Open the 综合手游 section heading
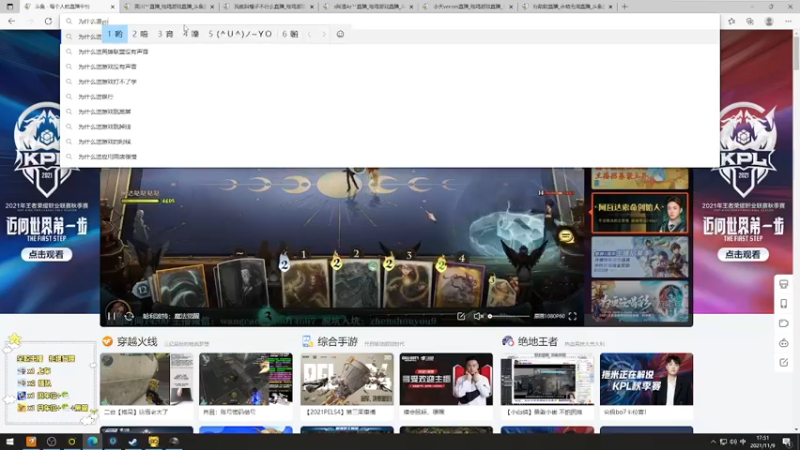This screenshot has width=800, height=450. (337, 341)
